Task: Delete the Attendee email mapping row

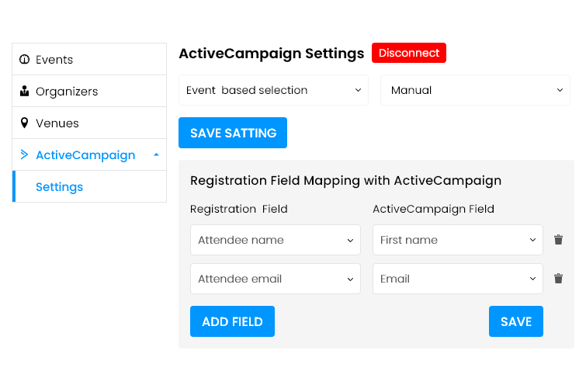Action: click(558, 279)
